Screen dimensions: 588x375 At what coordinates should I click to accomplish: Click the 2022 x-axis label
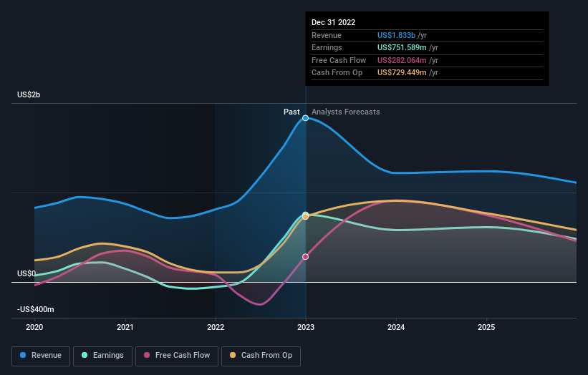tap(216, 327)
